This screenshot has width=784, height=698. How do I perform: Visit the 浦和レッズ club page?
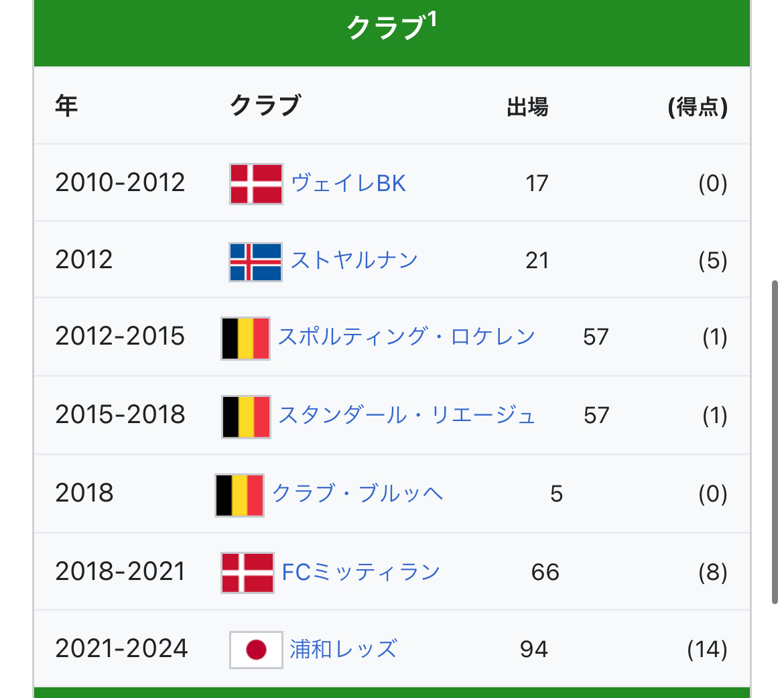(x=343, y=649)
